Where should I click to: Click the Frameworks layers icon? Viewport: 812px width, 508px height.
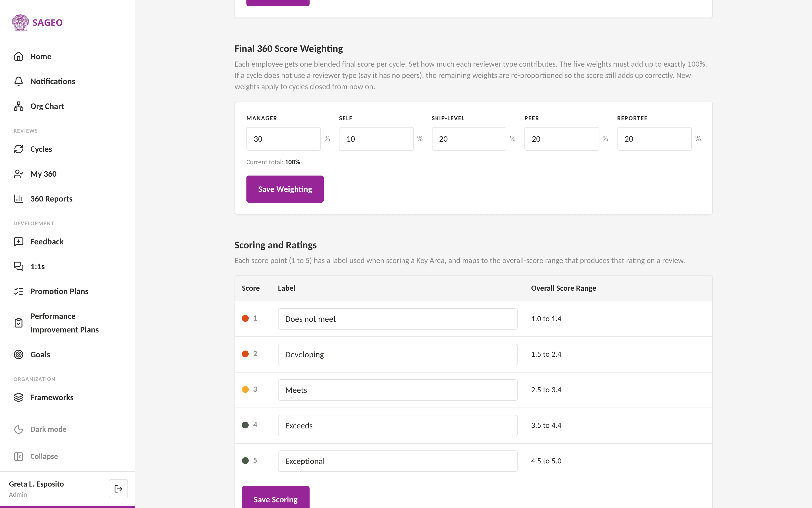(x=18, y=398)
